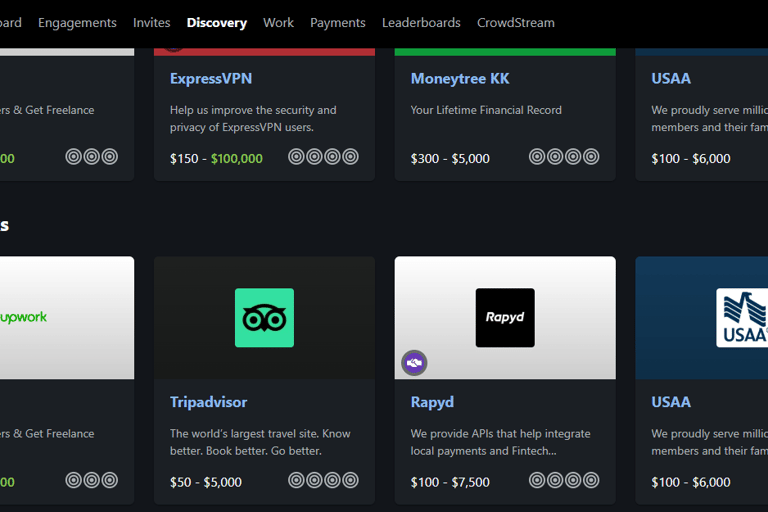Click the Tripadvisor card banner image
Viewport: 768px width, 512px height.
click(264, 317)
